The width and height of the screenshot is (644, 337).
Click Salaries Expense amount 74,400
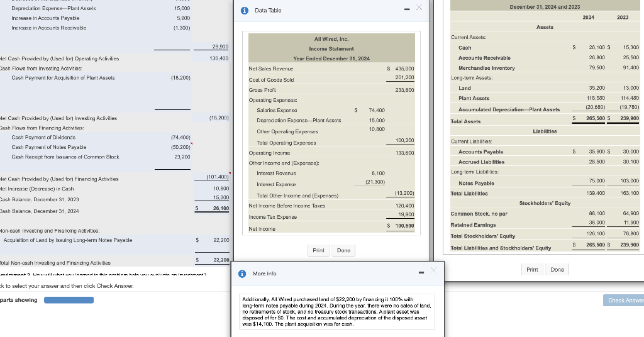click(x=377, y=111)
